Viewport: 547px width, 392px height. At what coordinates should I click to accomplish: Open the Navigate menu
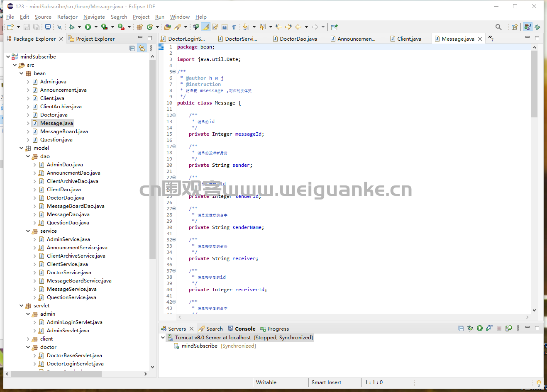[x=94, y=17]
